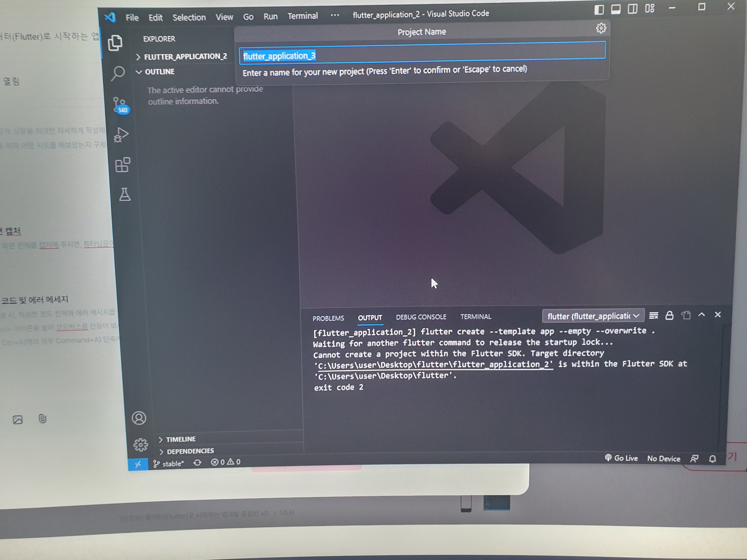This screenshot has height=560, width=747.
Task: Switch to the DEBUG CONSOLE tab
Action: (421, 317)
